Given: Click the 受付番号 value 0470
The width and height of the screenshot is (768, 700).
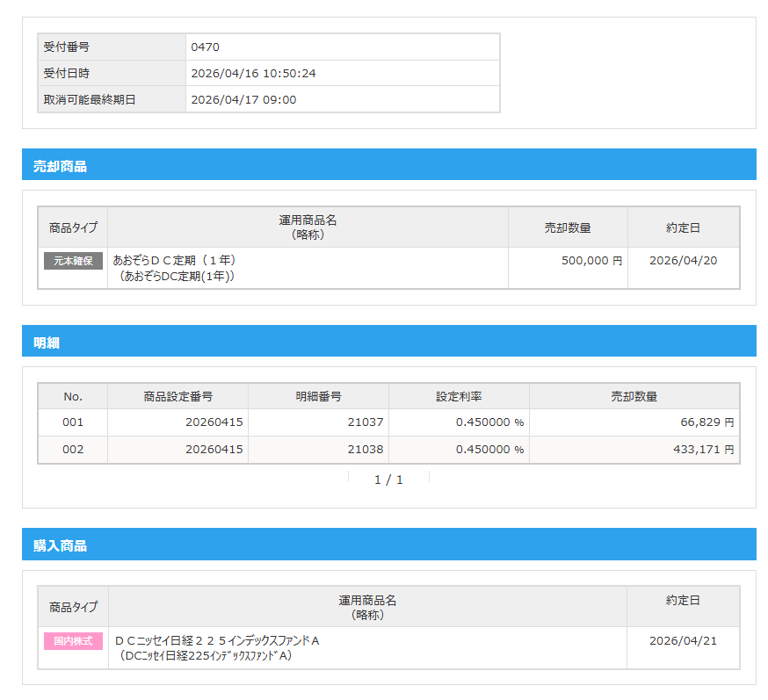Looking at the screenshot, I should [205, 47].
